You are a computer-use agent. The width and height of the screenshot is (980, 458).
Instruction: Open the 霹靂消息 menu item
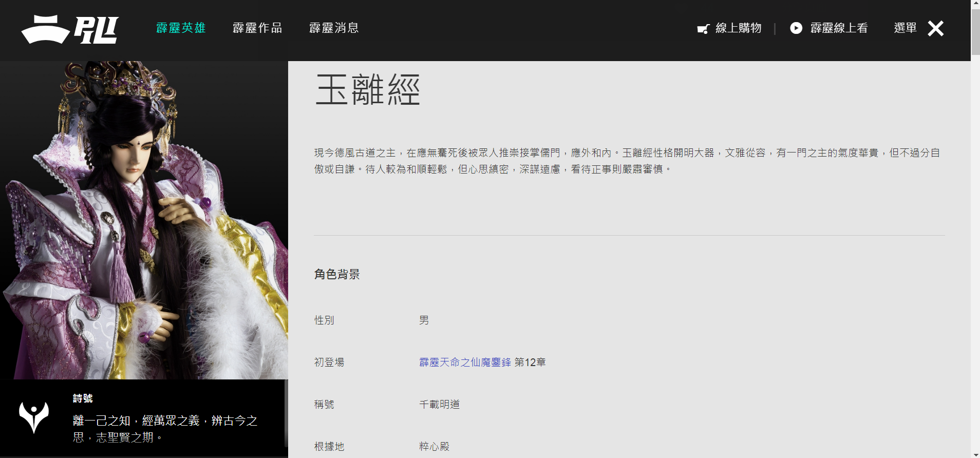point(334,28)
